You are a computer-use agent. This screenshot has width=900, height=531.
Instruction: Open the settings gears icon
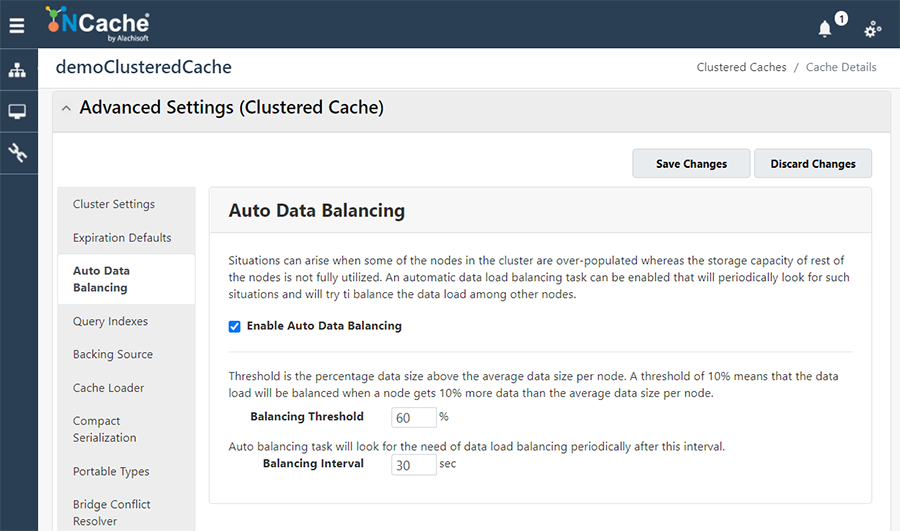(873, 29)
